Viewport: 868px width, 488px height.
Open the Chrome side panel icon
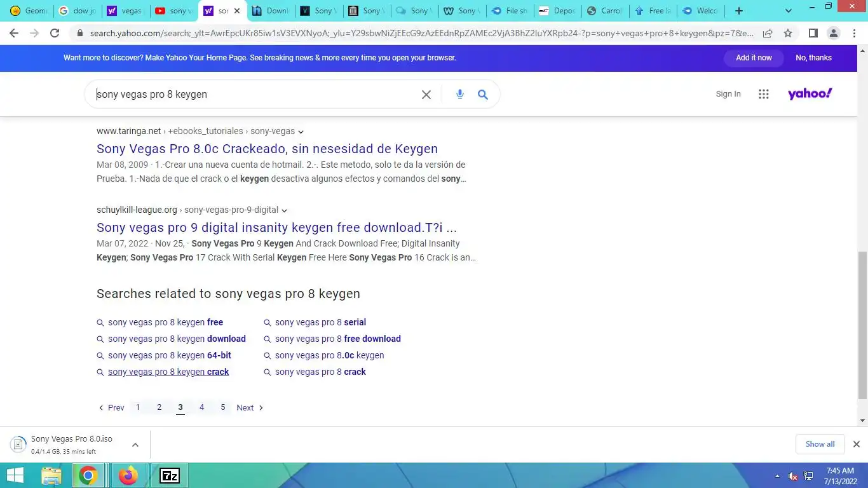813,33
